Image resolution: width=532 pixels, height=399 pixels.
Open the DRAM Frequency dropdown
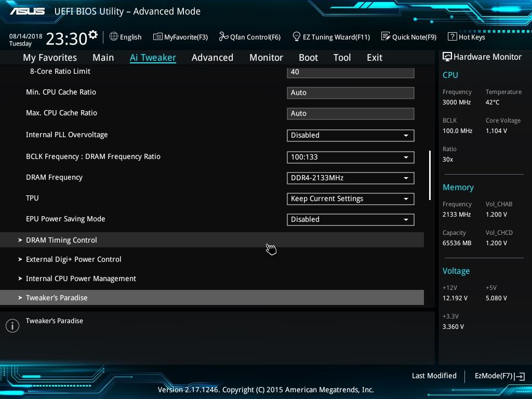(x=351, y=178)
